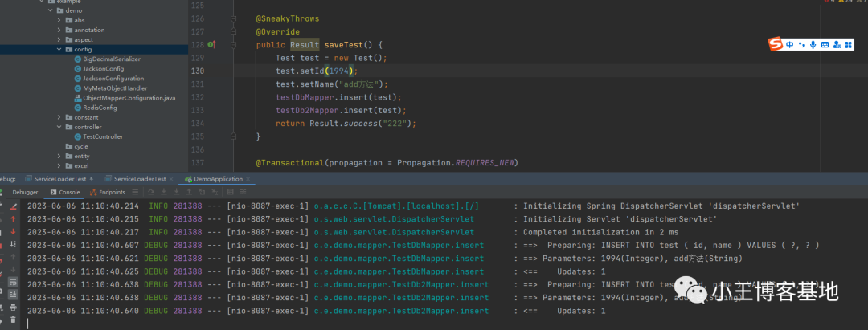
Task: Open RedisConfig in the project tree
Action: (99, 108)
